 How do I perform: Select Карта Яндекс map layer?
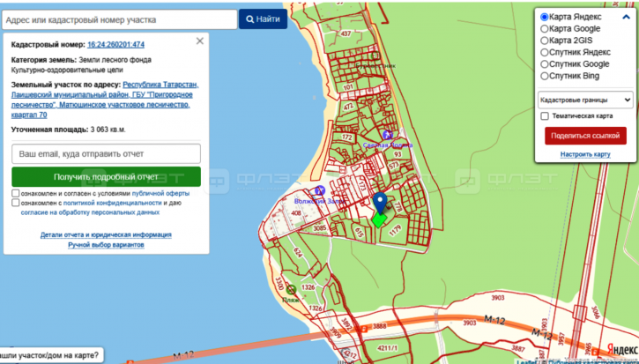pos(544,17)
